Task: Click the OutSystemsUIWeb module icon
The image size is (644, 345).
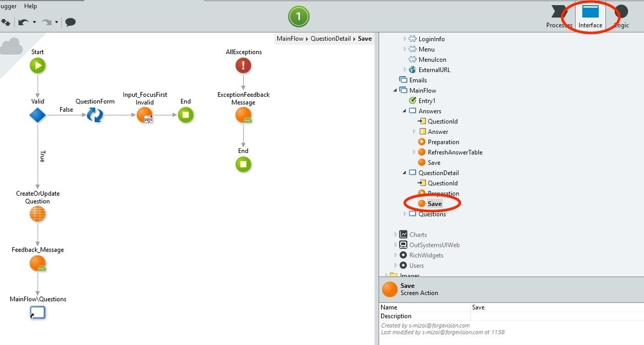Action: tap(403, 245)
